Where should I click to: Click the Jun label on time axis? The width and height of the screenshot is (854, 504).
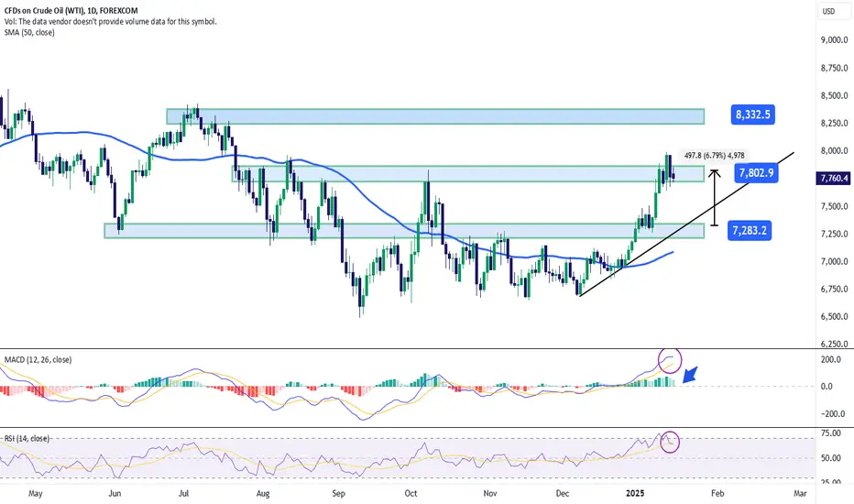[x=115, y=493]
